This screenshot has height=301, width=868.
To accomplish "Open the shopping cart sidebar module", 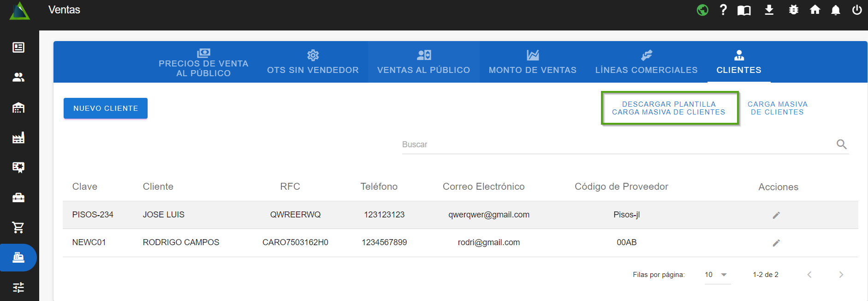I will [18, 227].
